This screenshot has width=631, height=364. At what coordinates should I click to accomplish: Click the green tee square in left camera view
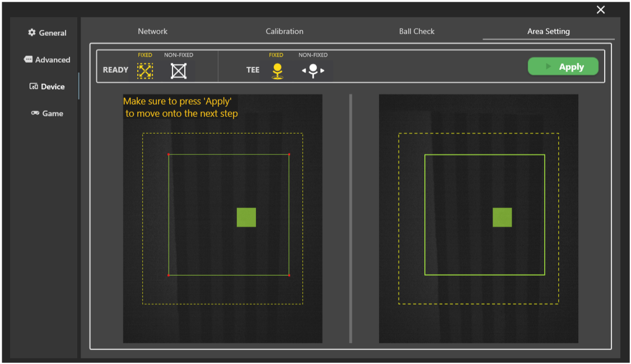(246, 218)
